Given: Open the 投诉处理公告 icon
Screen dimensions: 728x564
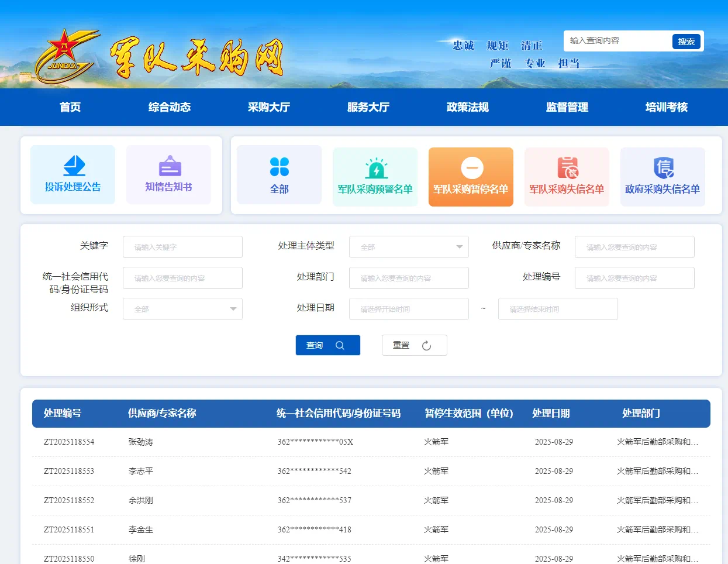Looking at the screenshot, I should pyautogui.click(x=73, y=175).
